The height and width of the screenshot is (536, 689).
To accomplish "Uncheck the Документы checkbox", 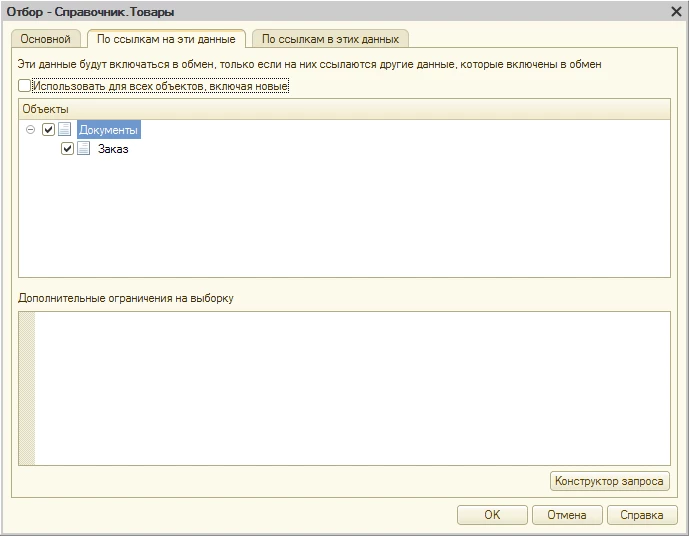I will coord(48,129).
